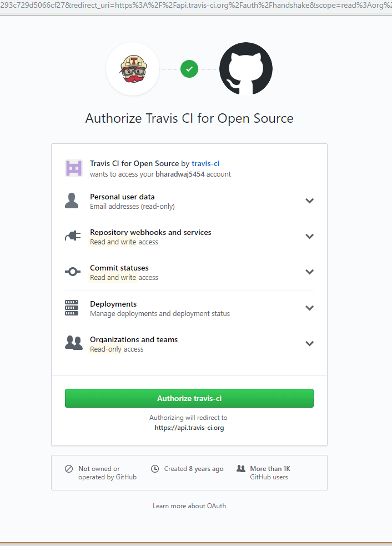
Task: Click the GitHub Octocat logo
Action: [x=245, y=69]
